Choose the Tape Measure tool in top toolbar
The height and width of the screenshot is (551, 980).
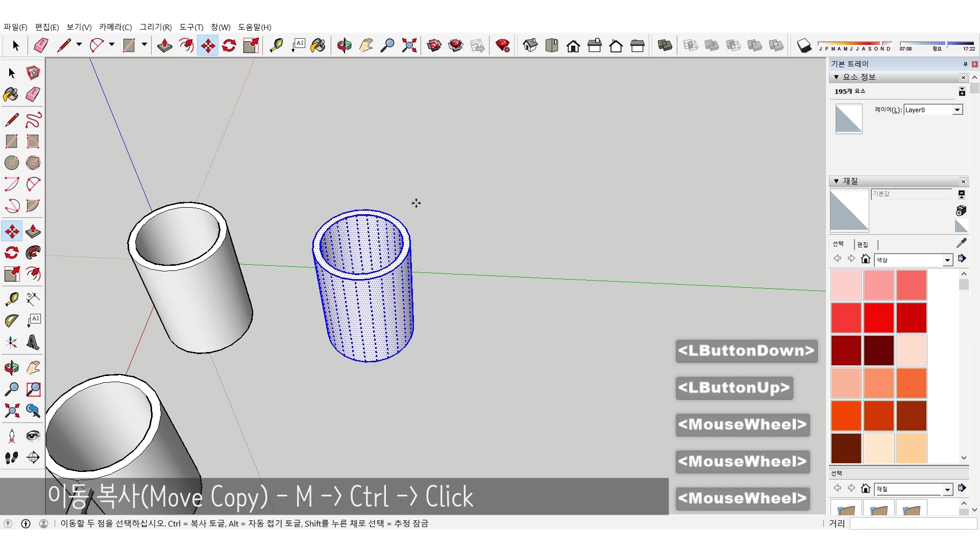(276, 45)
